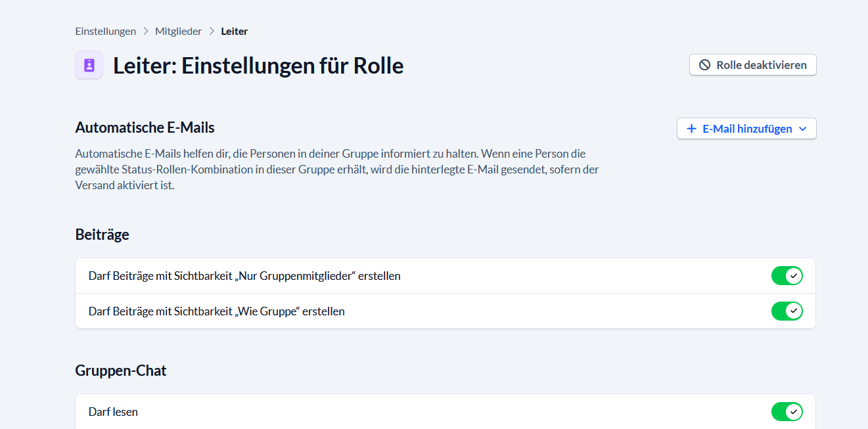Select the Leiter breadcrumb item
This screenshot has width=868, height=429.
pos(235,31)
